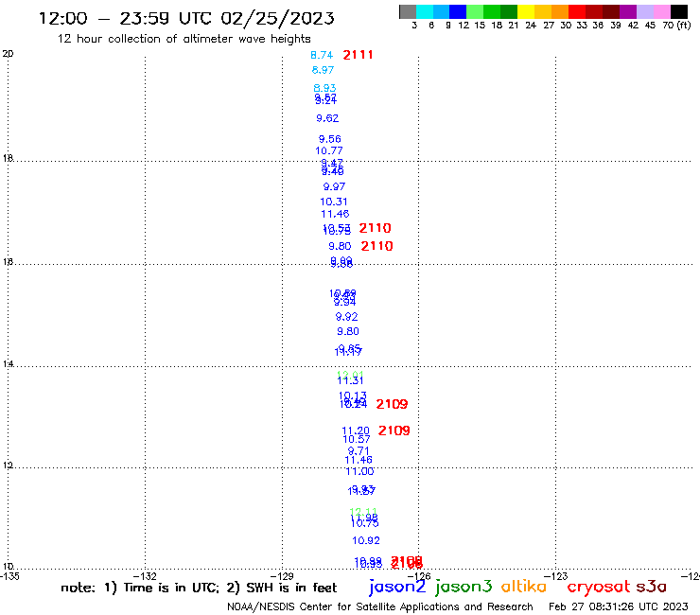Click the 10.77 wave height value
This screenshot has width=700, height=615.
[329, 151]
